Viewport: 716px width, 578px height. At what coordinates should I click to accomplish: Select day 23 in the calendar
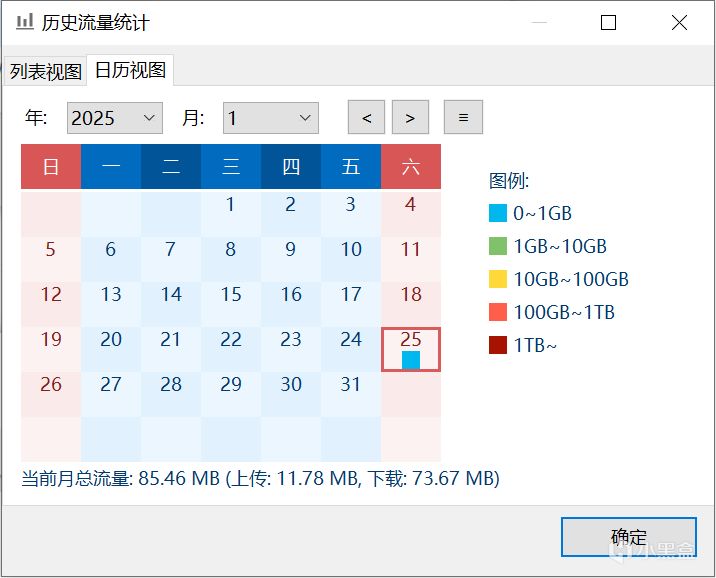(291, 349)
